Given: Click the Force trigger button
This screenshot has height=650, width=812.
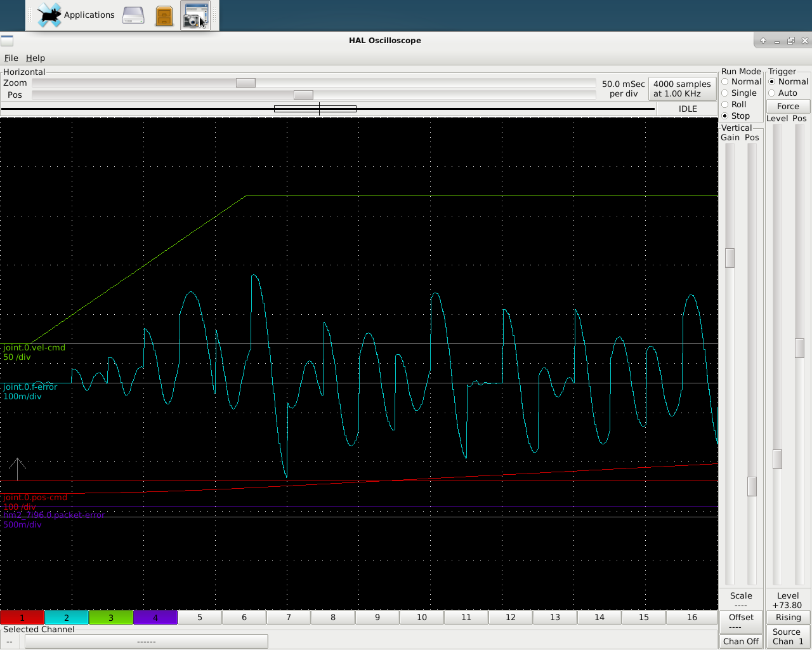Looking at the screenshot, I should (788, 107).
